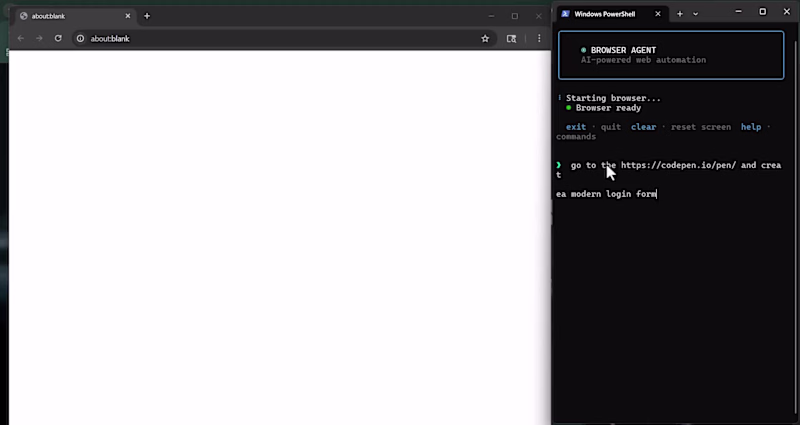Minimize the PowerShell window

coord(738,12)
